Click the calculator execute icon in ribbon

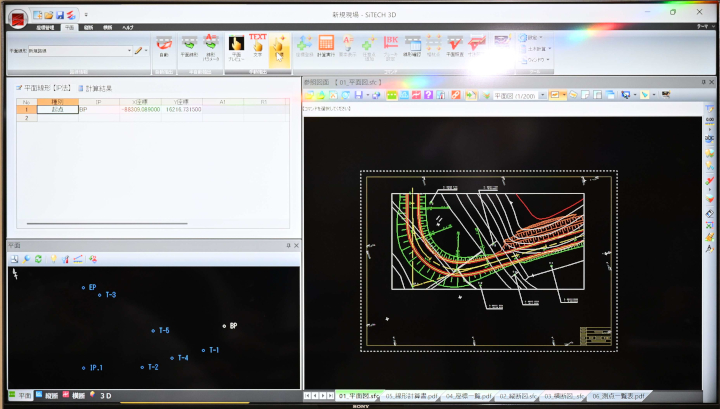click(326, 45)
